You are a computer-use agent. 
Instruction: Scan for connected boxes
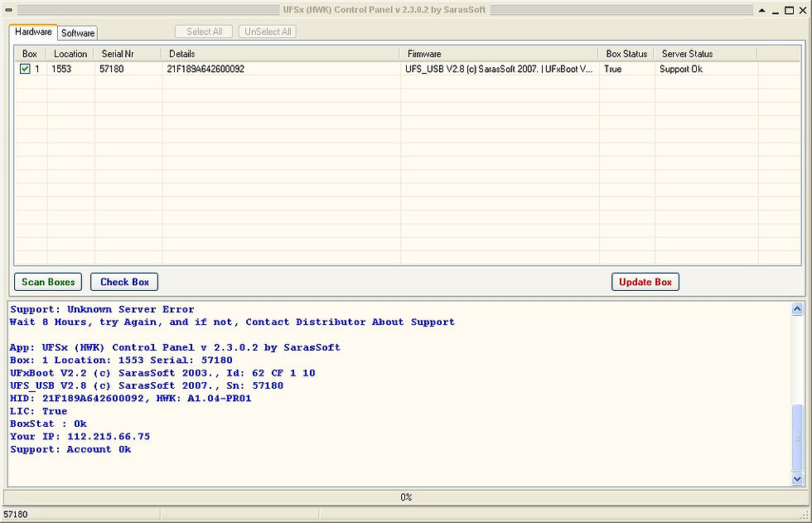pos(48,282)
